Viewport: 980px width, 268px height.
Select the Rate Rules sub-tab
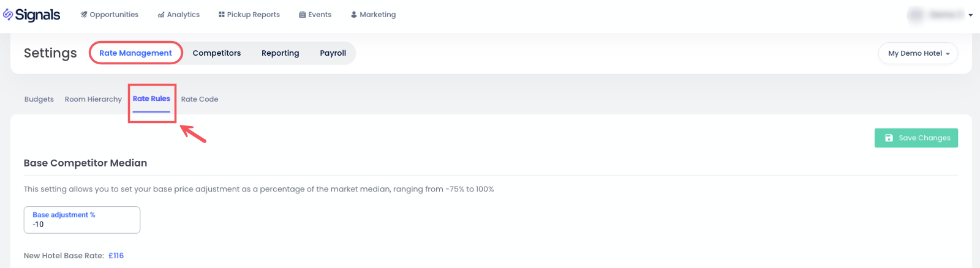(x=151, y=99)
